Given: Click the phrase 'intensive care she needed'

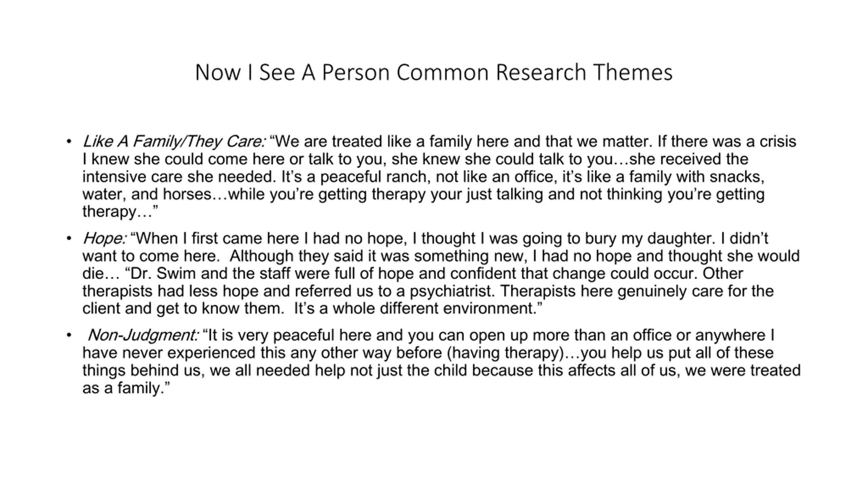Looking at the screenshot, I should click(179, 177).
